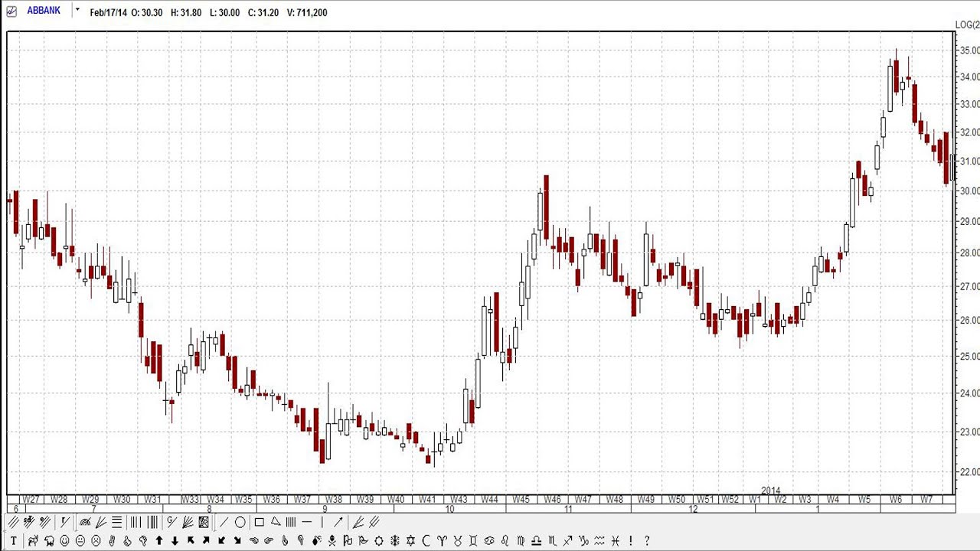Screen dimensions: 980x551
Task: Insert the Gemini zodiac symbol
Action: [x=473, y=540]
